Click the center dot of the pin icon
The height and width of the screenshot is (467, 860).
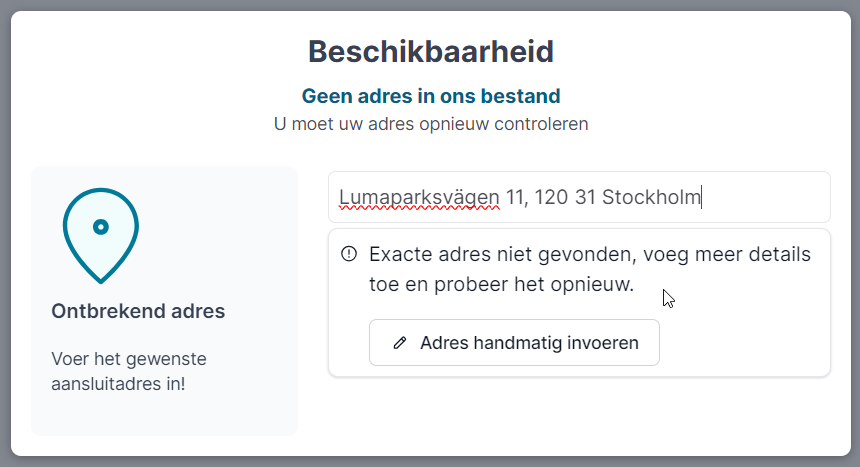100,227
